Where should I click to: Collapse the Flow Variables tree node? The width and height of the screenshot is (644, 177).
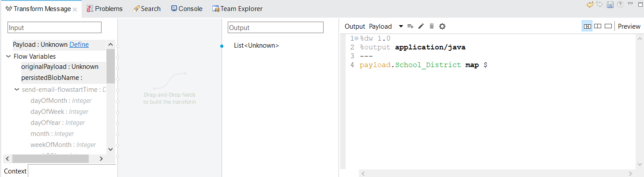click(x=9, y=56)
